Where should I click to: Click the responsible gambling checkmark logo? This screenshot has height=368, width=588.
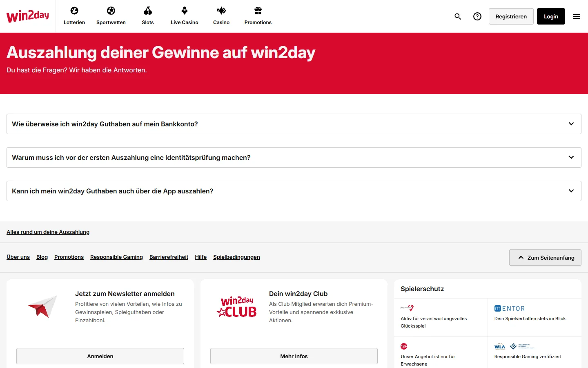click(x=407, y=308)
